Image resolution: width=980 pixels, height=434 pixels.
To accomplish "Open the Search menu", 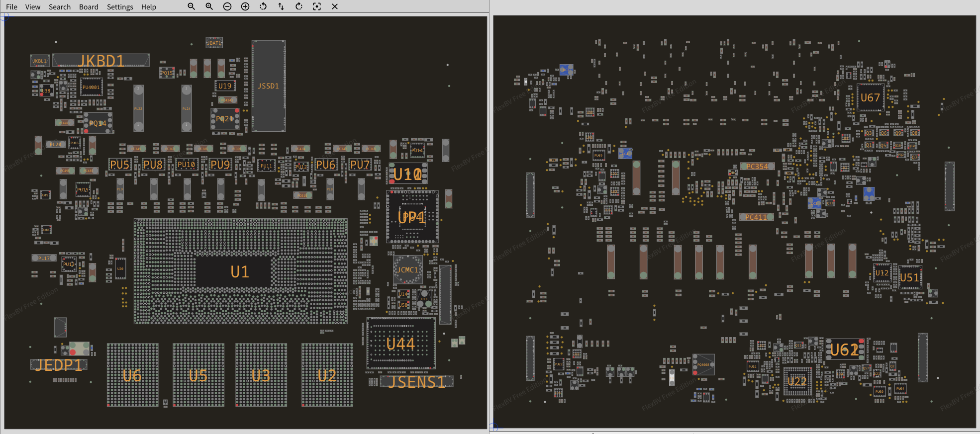I will (60, 7).
